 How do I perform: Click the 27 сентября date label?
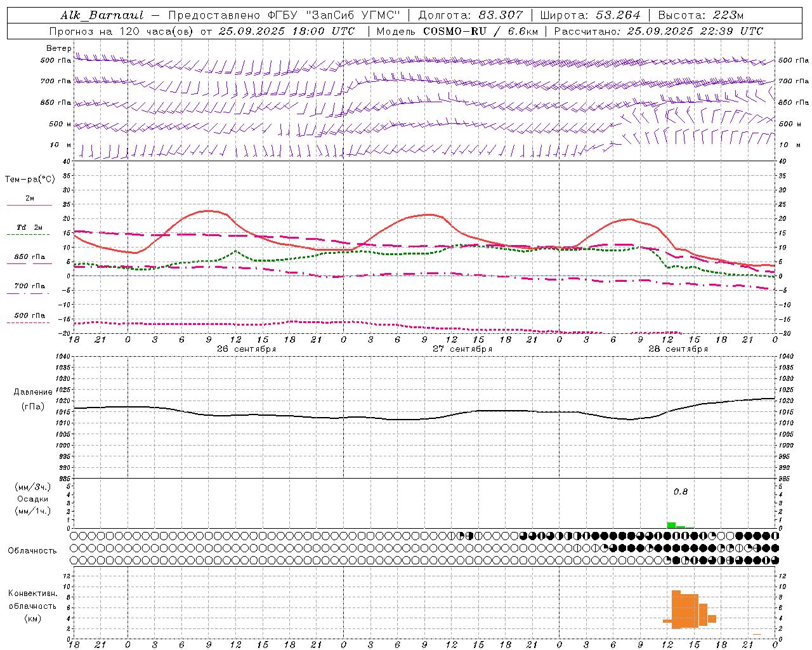coord(462,349)
